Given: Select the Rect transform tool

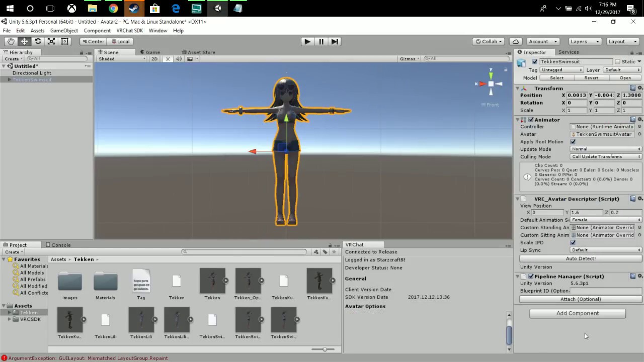Looking at the screenshot, I should pyautogui.click(x=65, y=41).
